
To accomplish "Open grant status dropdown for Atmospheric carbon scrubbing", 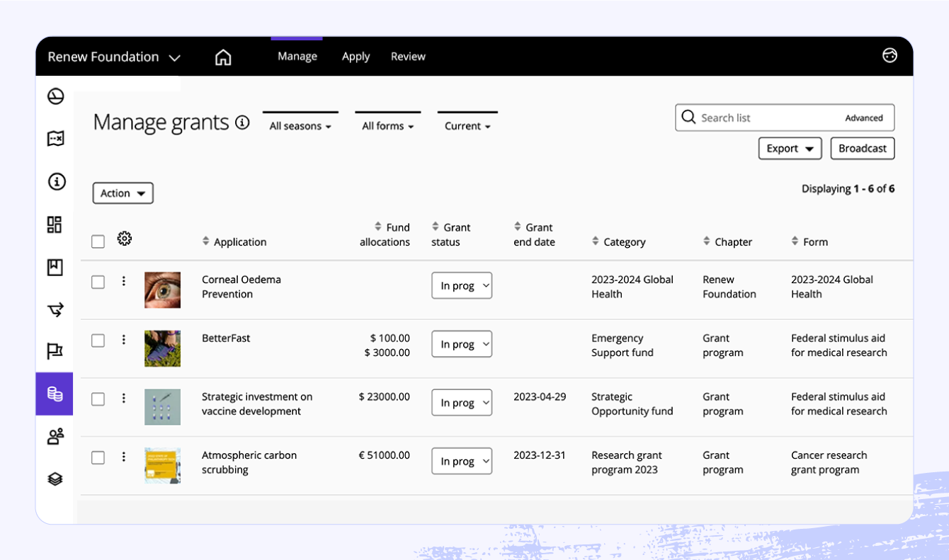I will click(462, 461).
